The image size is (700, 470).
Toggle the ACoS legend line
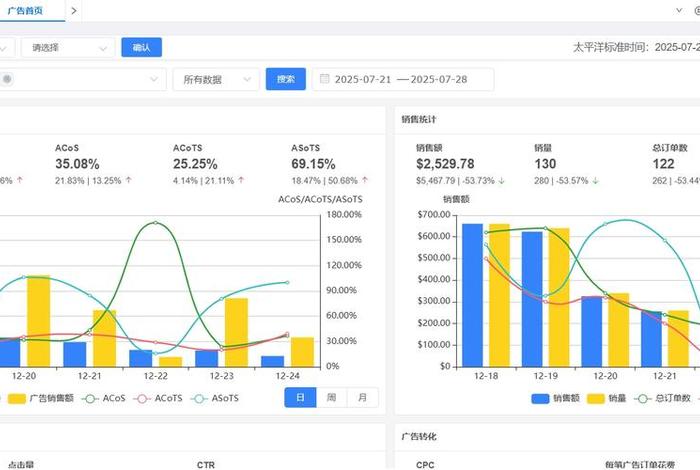pyautogui.click(x=104, y=398)
